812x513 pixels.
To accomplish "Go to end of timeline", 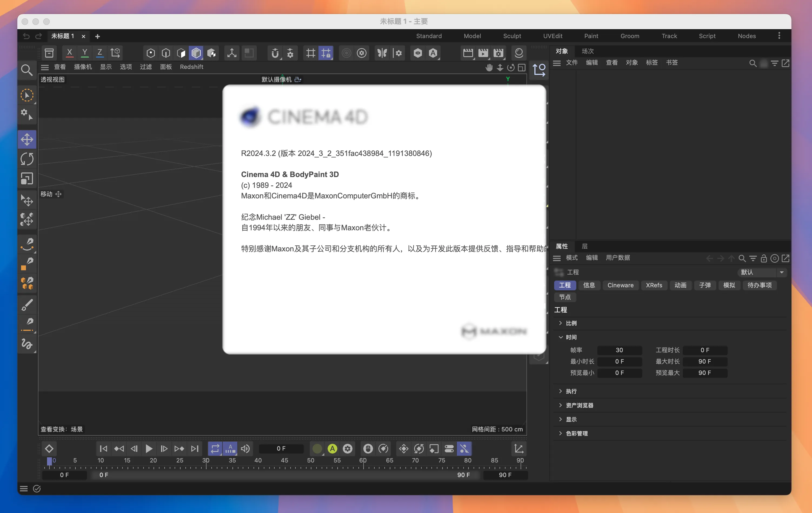I will coord(195,449).
